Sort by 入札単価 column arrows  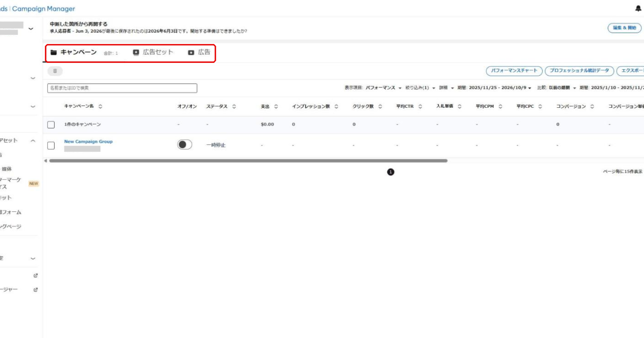tap(459, 106)
